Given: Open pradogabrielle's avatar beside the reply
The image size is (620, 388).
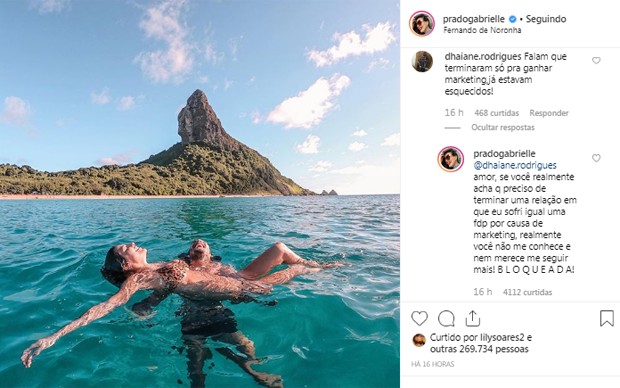Looking at the screenshot, I should coord(450,159).
